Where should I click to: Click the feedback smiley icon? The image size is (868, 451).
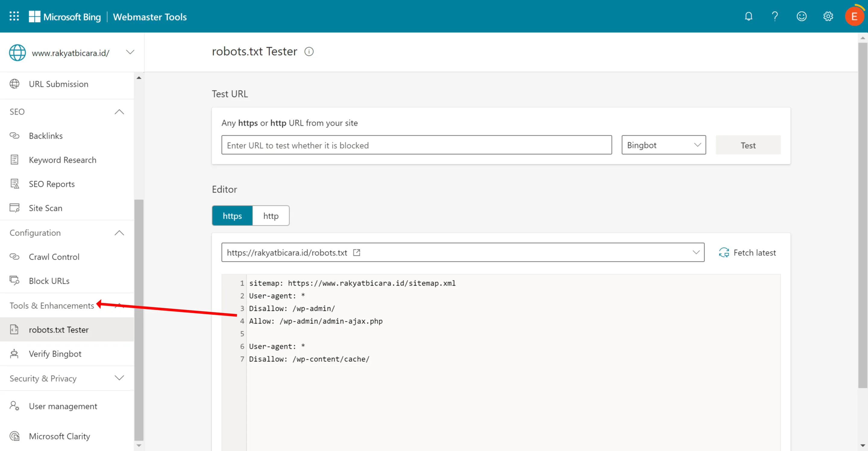pyautogui.click(x=801, y=16)
